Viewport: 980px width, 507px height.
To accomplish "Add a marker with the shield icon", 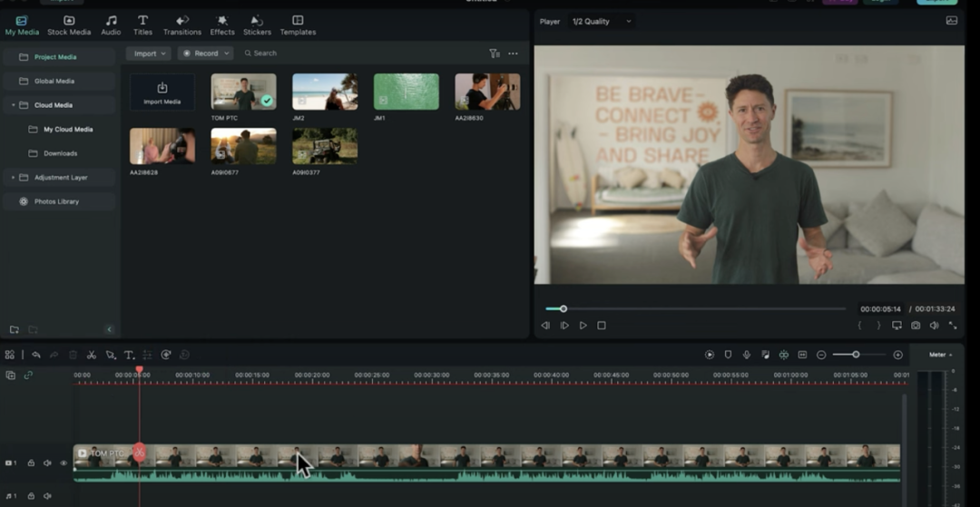I will point(728,355).
